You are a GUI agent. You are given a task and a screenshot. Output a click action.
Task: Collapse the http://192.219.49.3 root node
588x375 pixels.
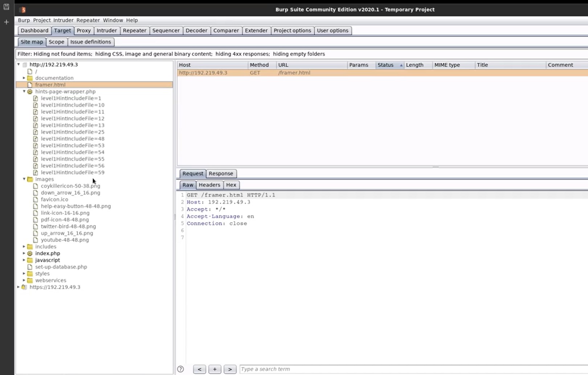click(19, 65)
